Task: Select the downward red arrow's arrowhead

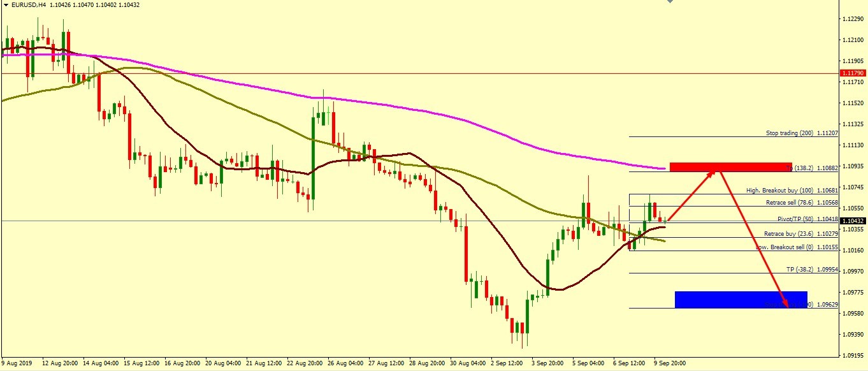Action: [x=786, y=305]
